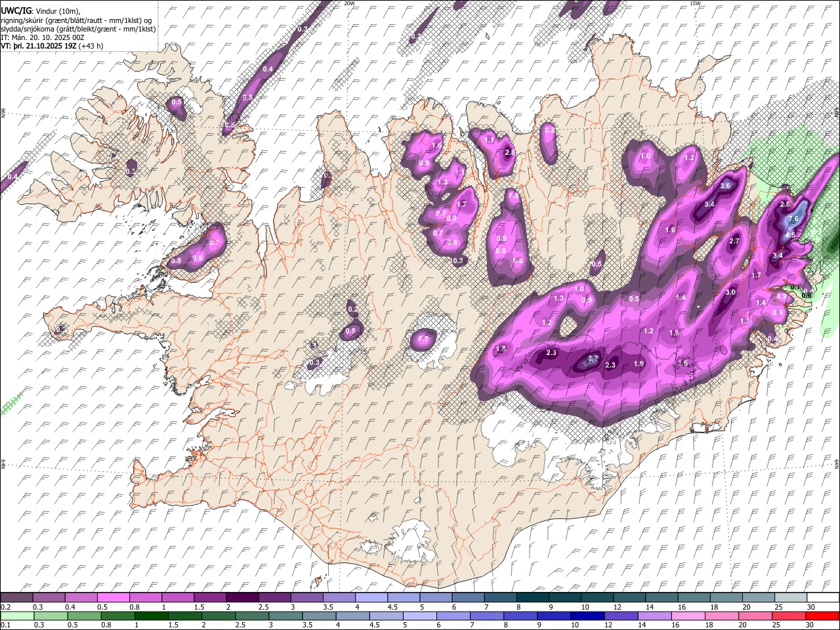
Task: Select the 'slydda/snjókoma' legend description line
Action: coord(79,30)
